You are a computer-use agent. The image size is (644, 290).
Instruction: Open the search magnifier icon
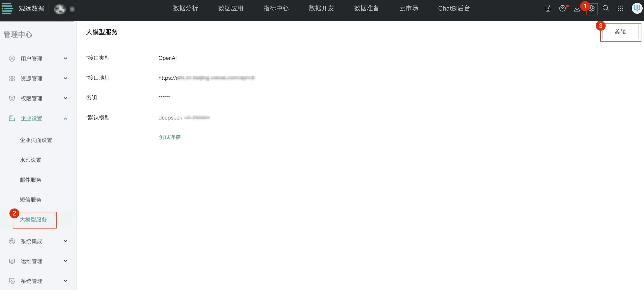pyautogui.click(x=606, y=9)
